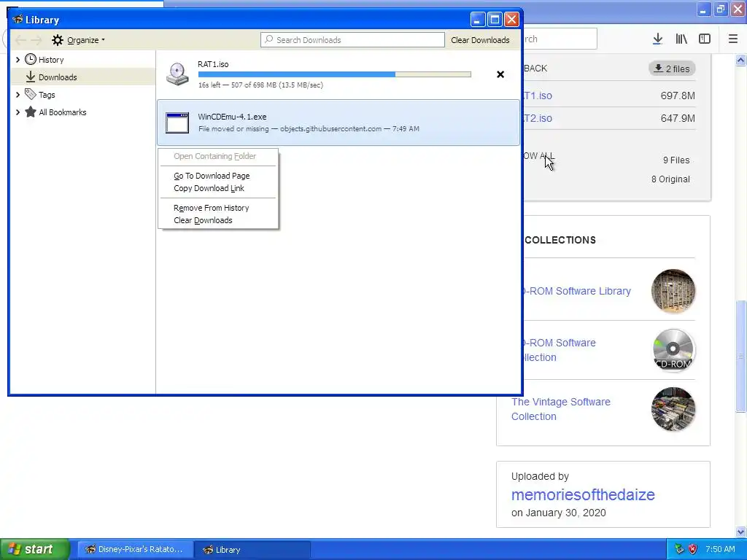Select Downloads in the Library sidebar

coord(83,77)
